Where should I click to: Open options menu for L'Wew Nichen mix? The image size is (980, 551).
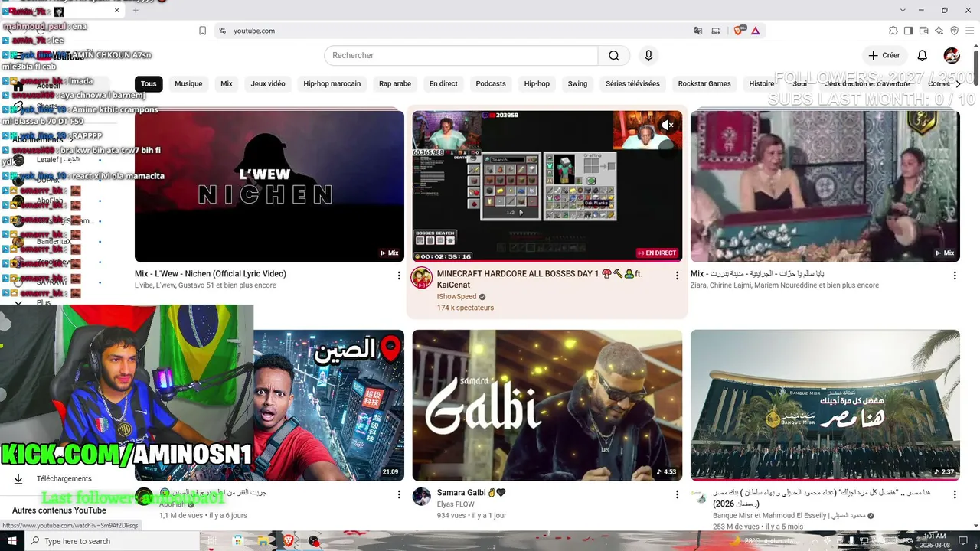tap(399, 275)
